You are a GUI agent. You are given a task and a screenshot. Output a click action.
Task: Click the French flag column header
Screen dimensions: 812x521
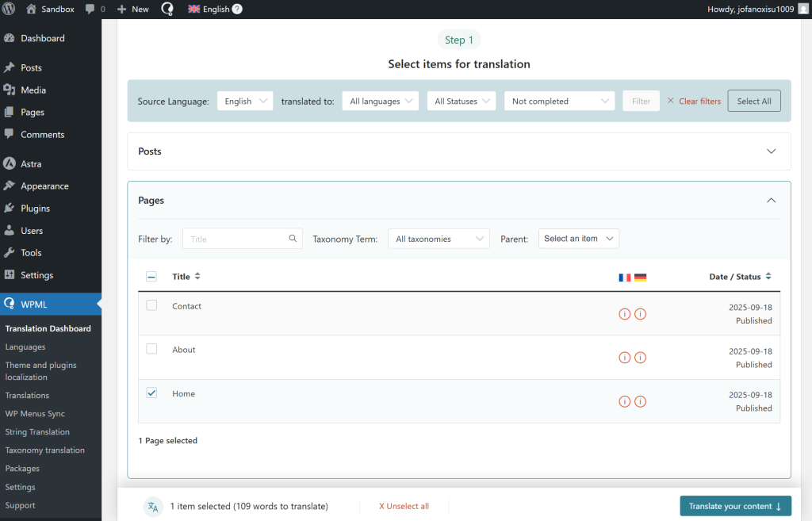point(625,277)
